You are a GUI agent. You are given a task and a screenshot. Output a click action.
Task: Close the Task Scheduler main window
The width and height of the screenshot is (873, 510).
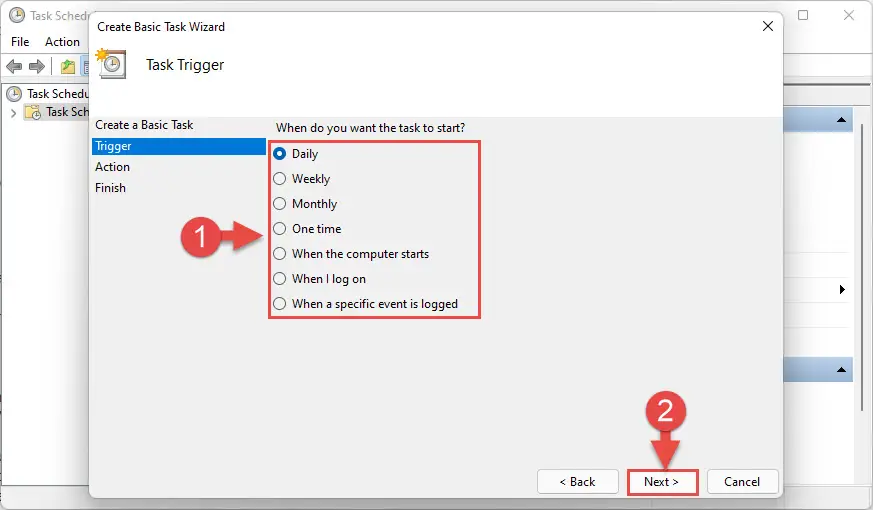click(849, 15)
